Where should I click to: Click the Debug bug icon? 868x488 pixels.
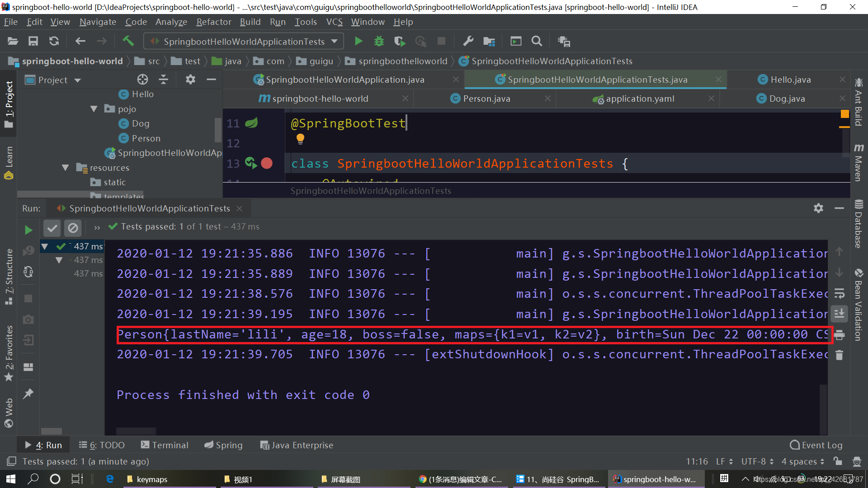click(379, 41)
